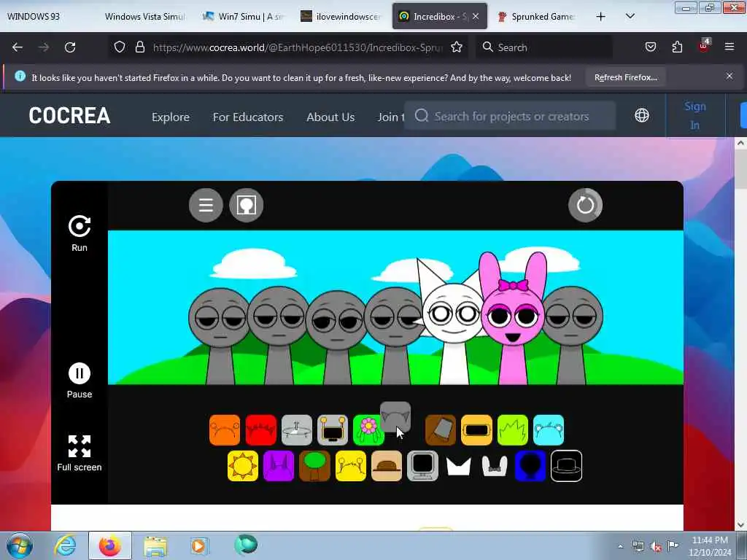Open the Firefox application menu
Viewport: 747px width, 560px height.
tap(729, 47)
